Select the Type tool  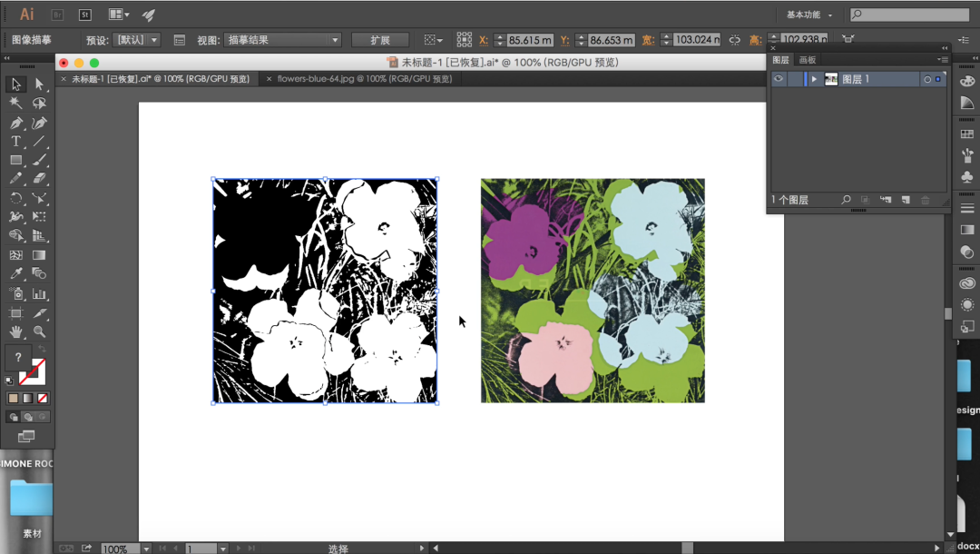15,142
